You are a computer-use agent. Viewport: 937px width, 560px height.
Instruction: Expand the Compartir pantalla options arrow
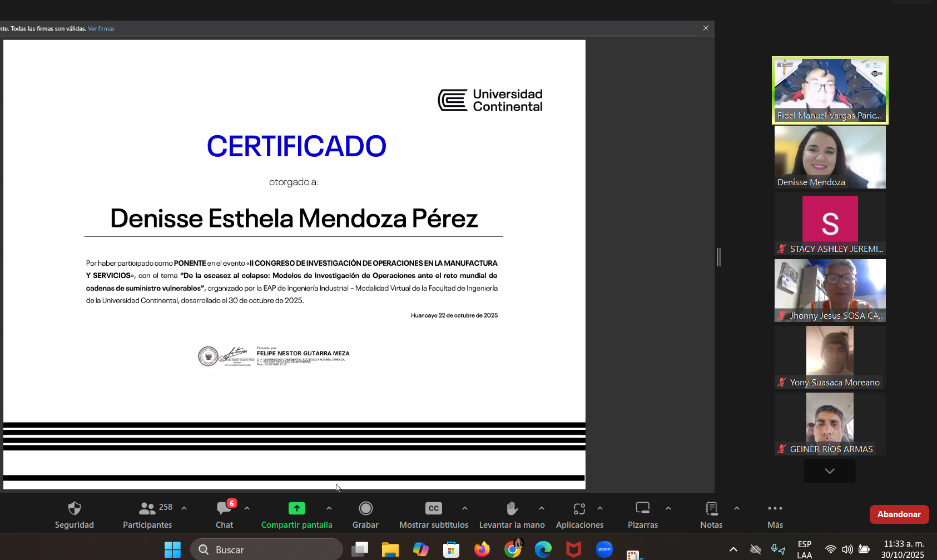point(329,508)
